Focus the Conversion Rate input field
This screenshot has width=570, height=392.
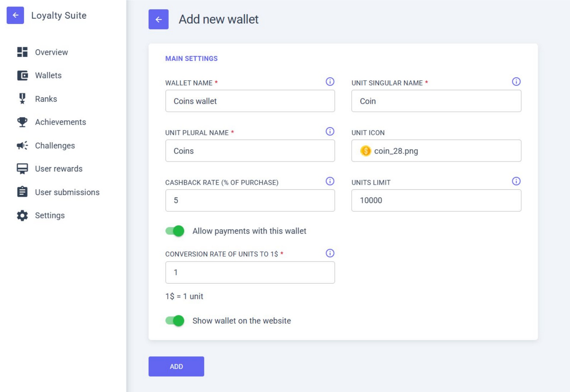(x=250, y=272)
